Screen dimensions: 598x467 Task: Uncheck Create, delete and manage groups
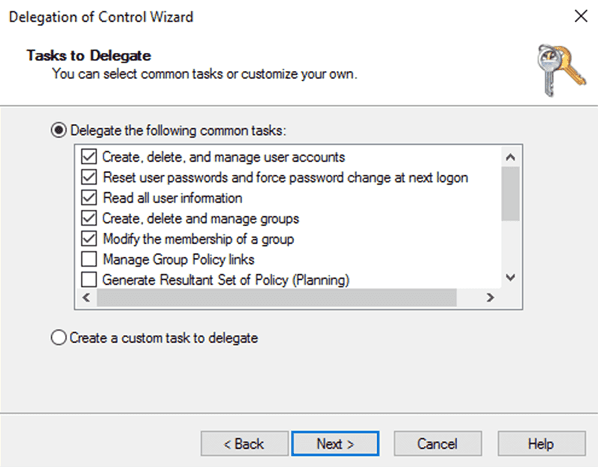(89, 218)
